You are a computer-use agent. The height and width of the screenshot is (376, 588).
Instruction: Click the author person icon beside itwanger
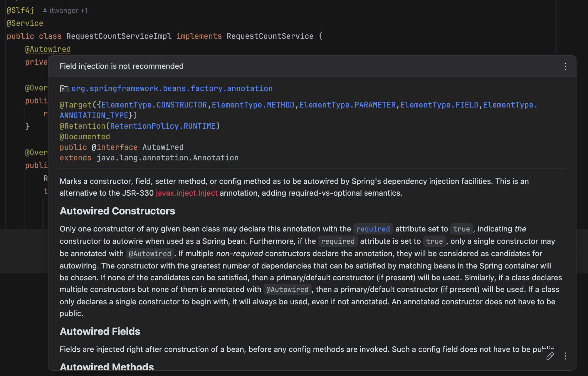(x=45, y=11)
